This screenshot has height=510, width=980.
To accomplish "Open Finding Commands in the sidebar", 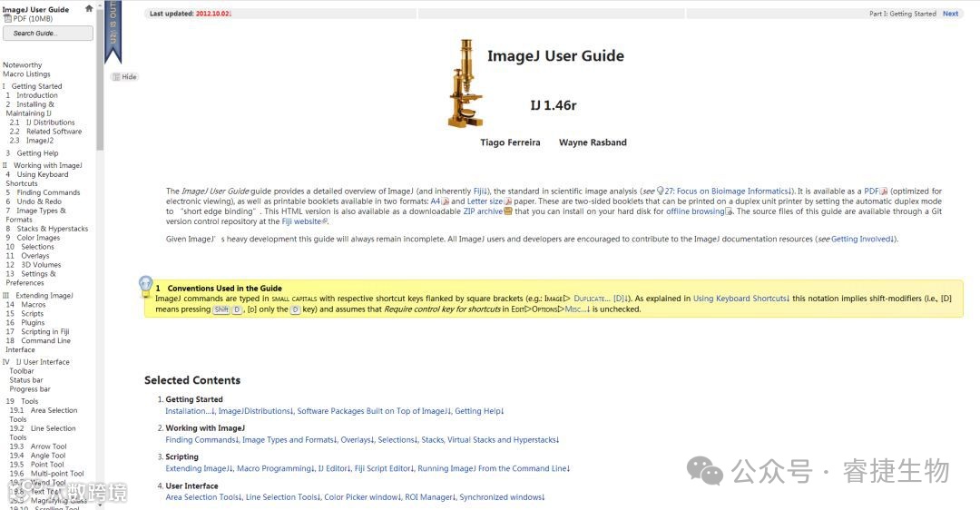I will point(48,192).
